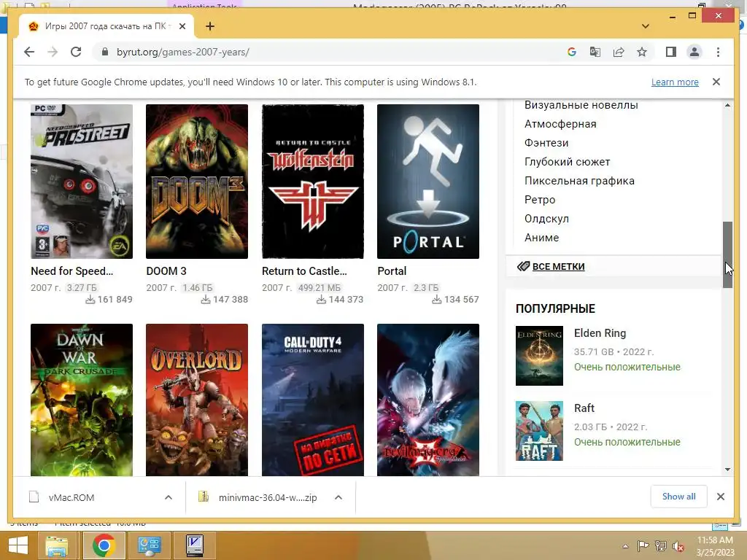
Task: Open Chrome side panel
Action: pyautogui.click(x=671, y=52)
